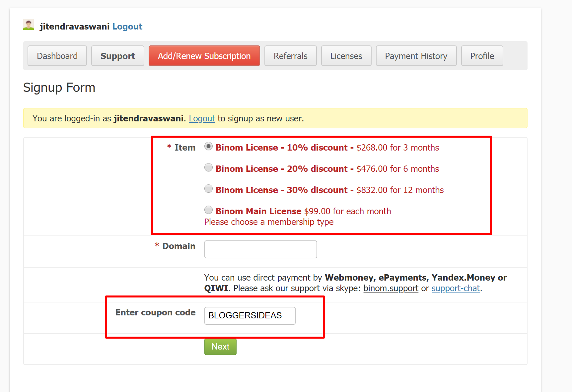
Task: Open the binom.support Skype link
Action: [391, 288]
